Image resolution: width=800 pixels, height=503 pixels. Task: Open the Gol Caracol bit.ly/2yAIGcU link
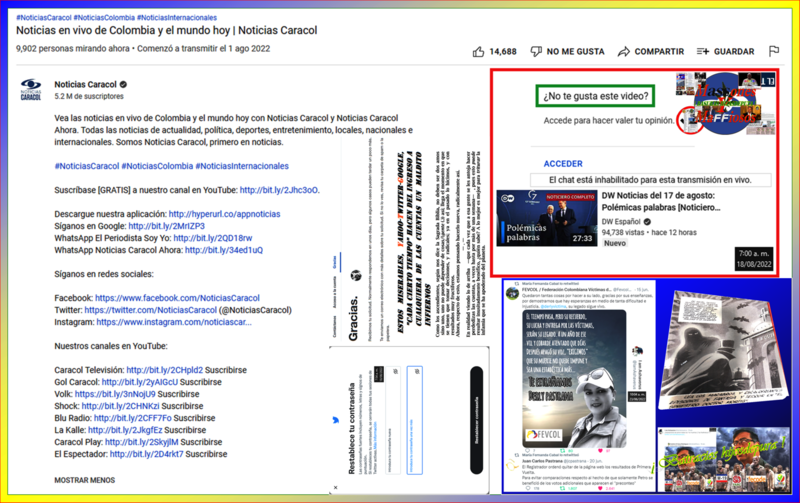[x=140, y=382]
